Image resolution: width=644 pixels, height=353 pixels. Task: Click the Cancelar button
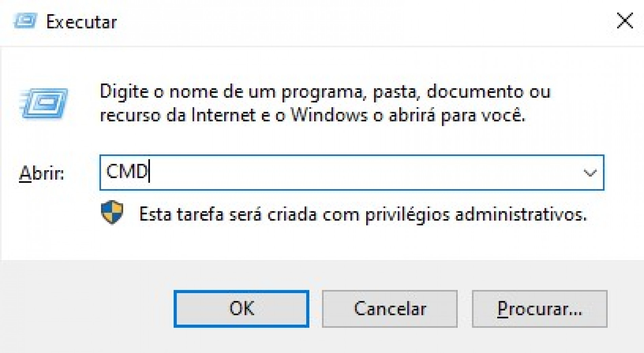(390, 309)
